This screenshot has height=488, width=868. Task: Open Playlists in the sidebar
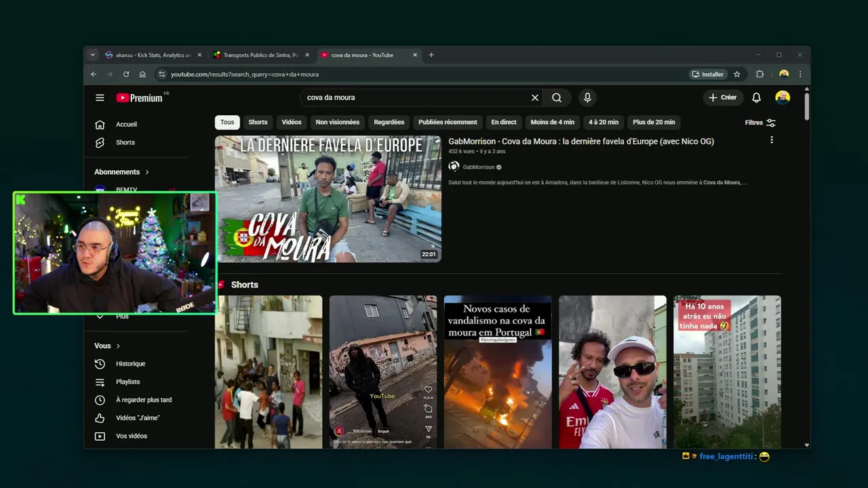point(127,382)
